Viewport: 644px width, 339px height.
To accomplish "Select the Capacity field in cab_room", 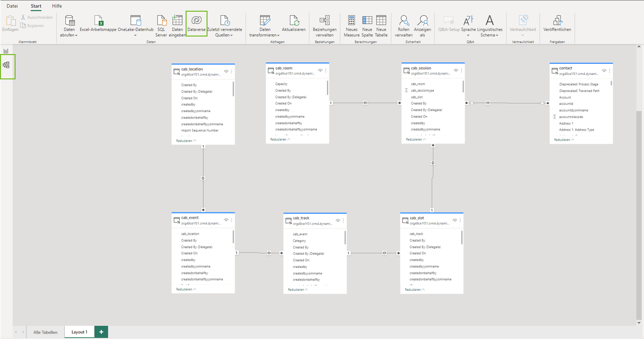I will [281, 84].
